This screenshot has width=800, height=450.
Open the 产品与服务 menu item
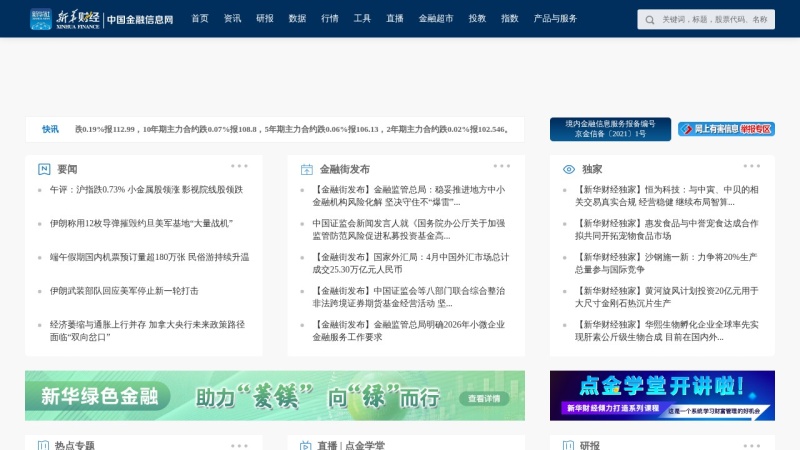click(555, 19)
